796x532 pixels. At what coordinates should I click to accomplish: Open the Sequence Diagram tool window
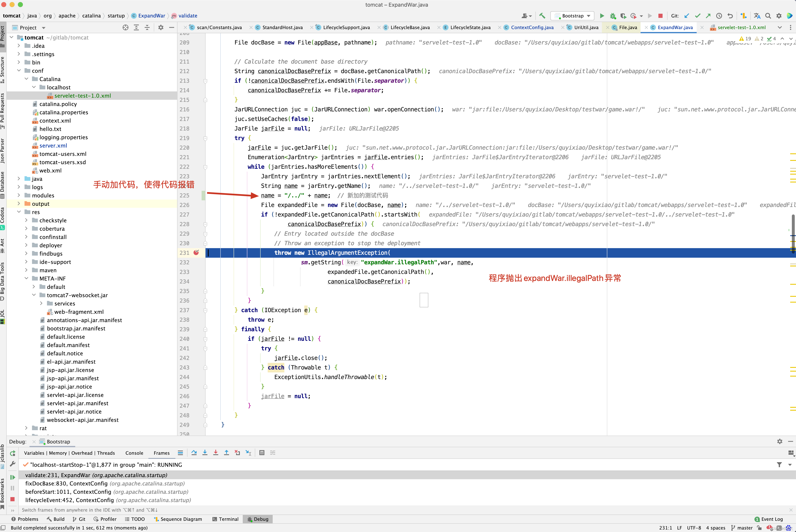click(178, 519)
